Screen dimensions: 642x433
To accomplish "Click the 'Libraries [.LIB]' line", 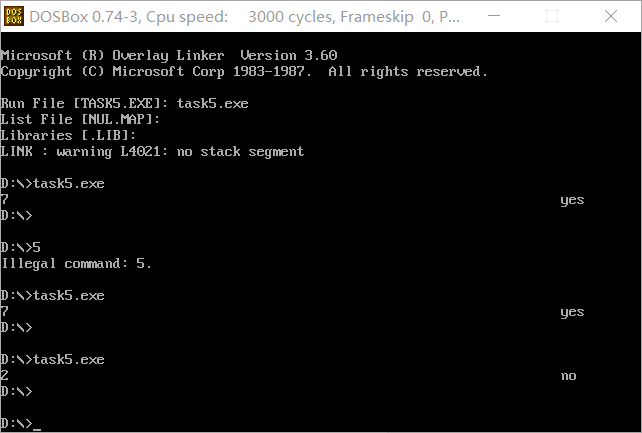I will (x=68, y=135).
